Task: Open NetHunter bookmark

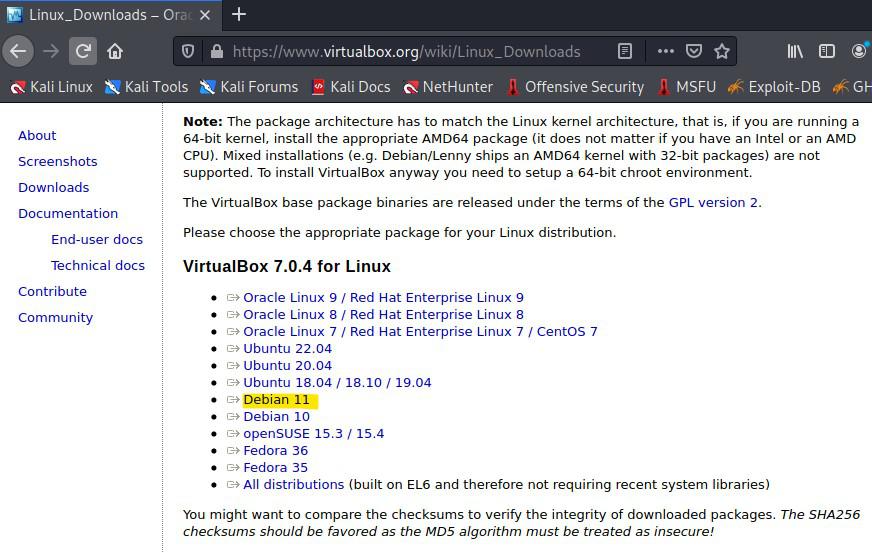Action: [448, 87]
